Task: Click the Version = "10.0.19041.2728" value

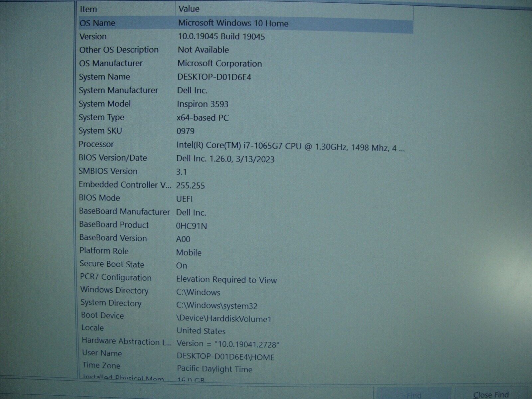Action: (228, 344)
